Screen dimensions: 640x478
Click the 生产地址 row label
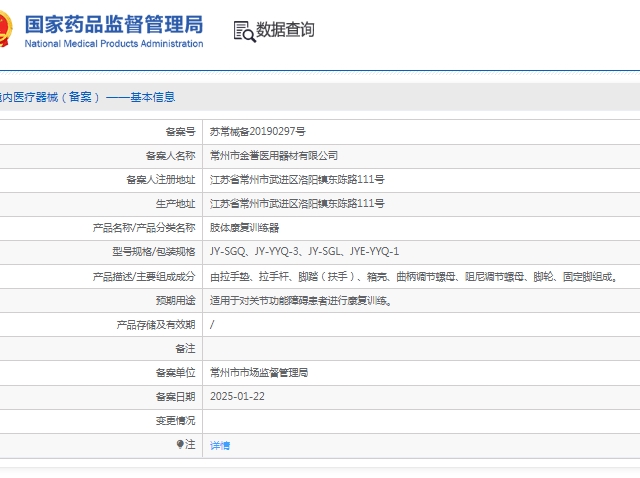pos(176,203)
